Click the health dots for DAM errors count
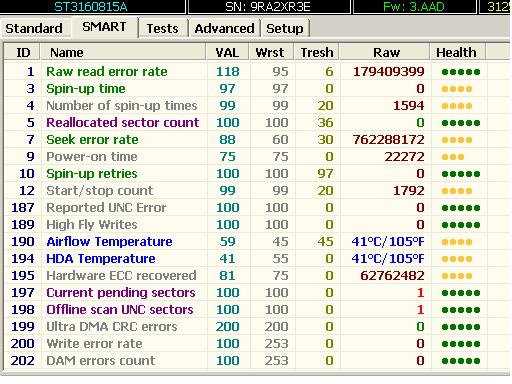Viewport: 512px width, 384px height. pos(461,361)
